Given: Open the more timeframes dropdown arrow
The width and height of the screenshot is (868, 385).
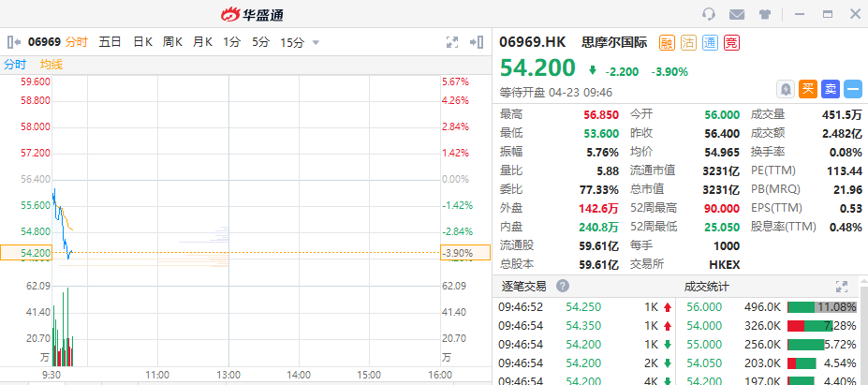Looking at the screenshot, I should pyautogui.click(x=316, y=43).
